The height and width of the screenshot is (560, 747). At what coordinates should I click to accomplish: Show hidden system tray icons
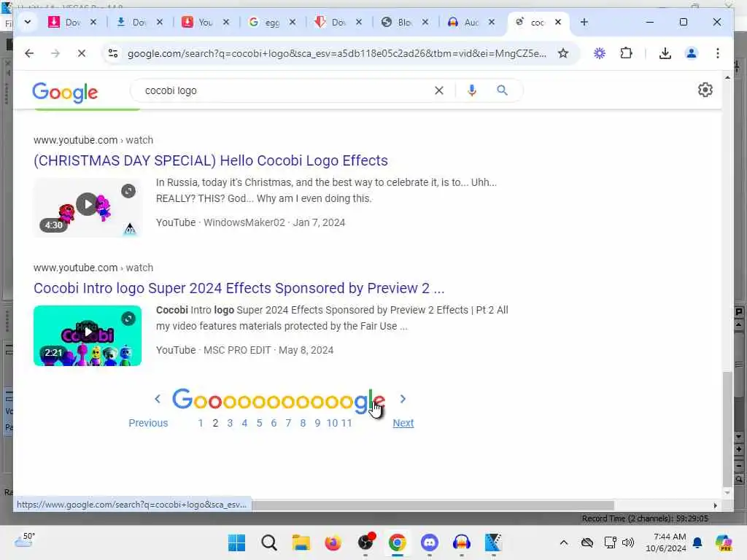(564, 542)
